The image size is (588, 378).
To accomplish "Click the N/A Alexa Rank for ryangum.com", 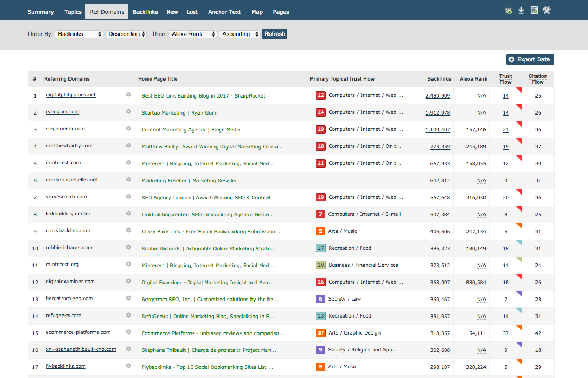I will point(481,113).
